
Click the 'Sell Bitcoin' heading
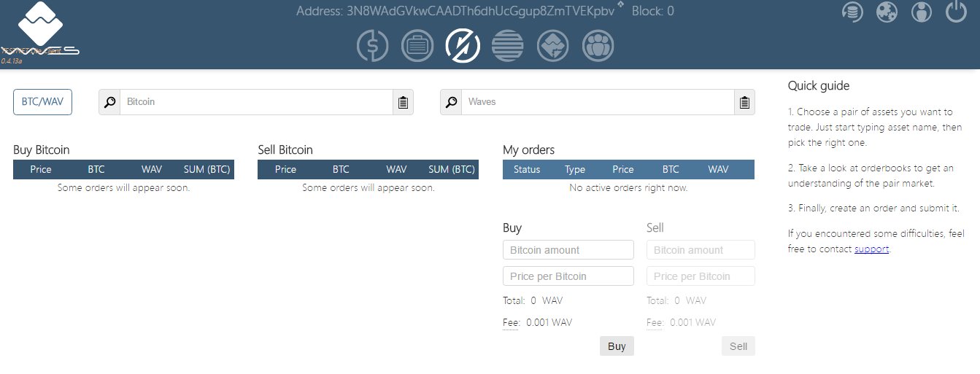tap(285, 149)
